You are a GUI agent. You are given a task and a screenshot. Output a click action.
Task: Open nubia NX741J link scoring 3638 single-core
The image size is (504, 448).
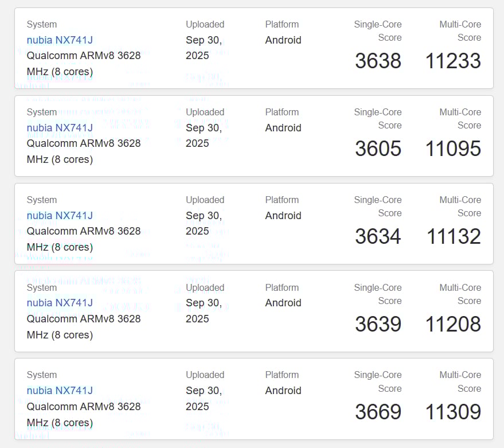point(60,40)
